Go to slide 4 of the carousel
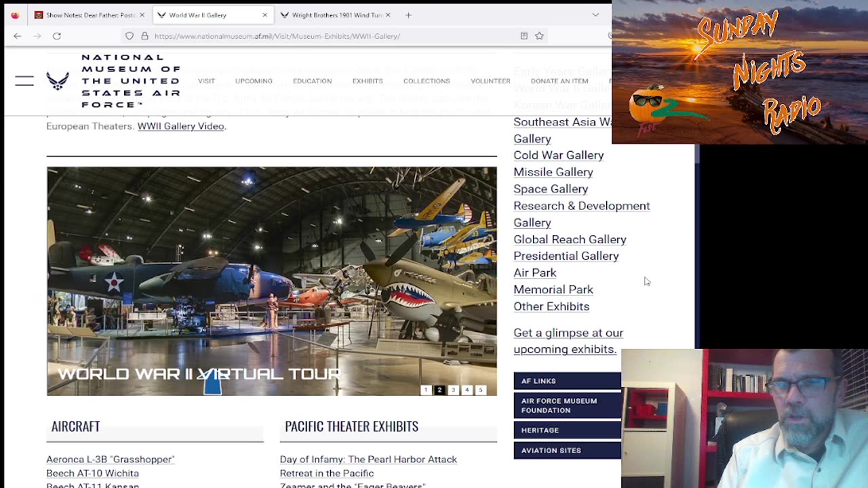Viewport: 868px width, 488px height. coord(467,390)
